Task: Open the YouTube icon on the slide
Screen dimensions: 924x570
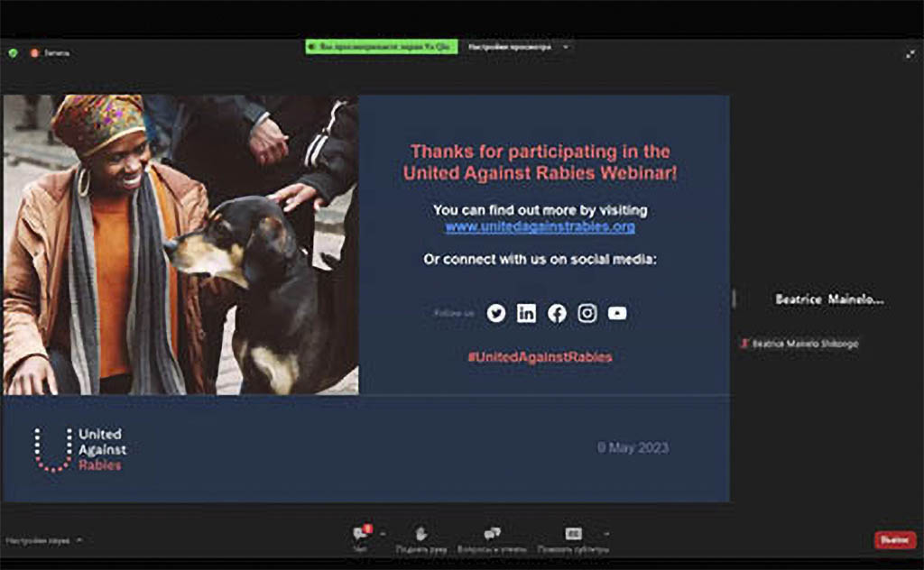Action: (x=617, y=313)
